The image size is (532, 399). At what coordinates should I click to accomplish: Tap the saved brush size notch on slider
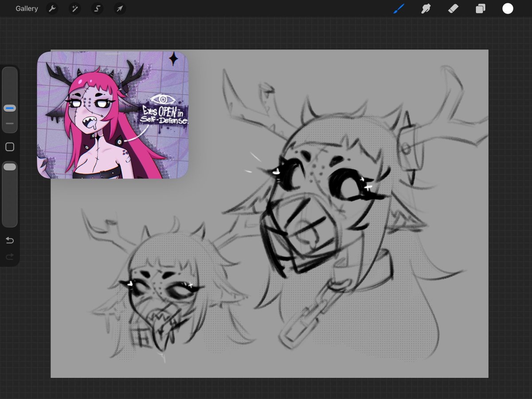[x=10, y=124]
